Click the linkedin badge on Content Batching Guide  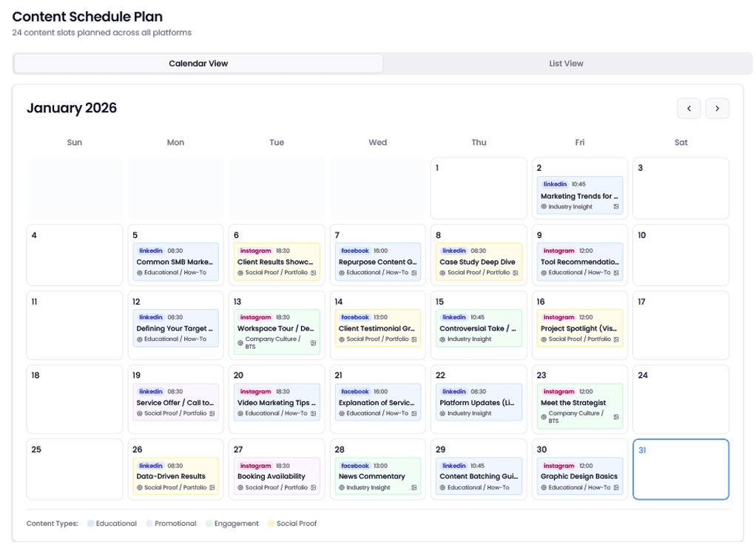454,465
